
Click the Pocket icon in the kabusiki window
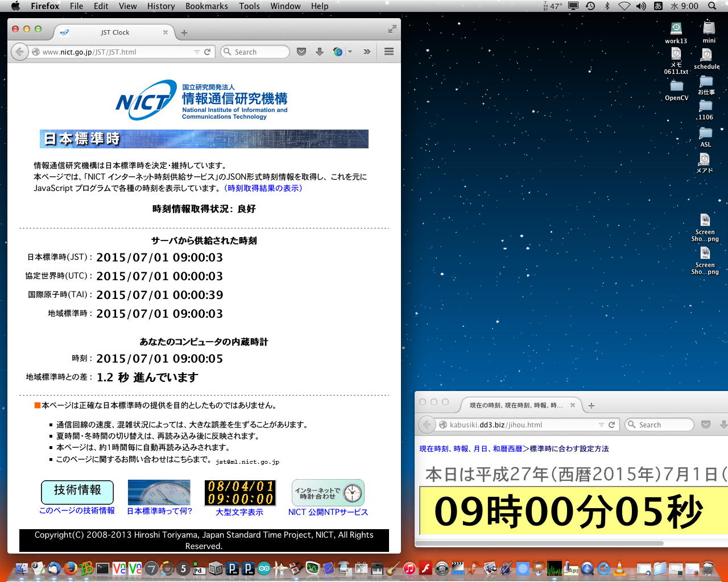706,425
